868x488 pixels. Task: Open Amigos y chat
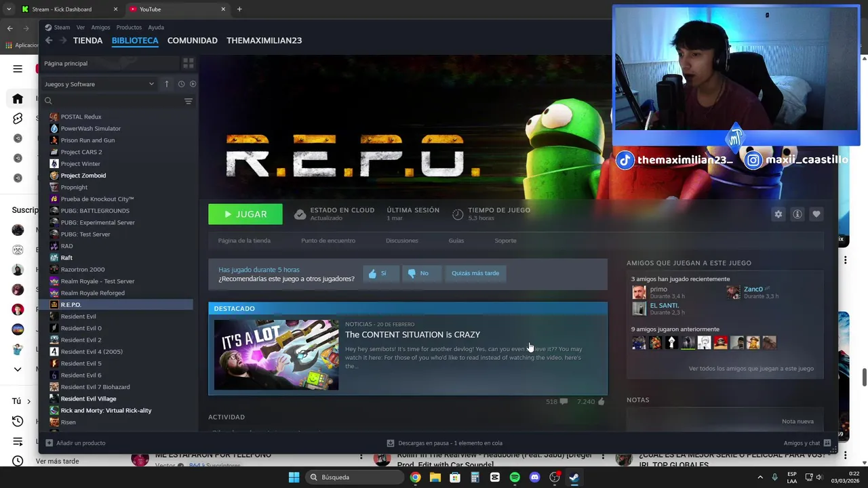[x=807, y=443]
